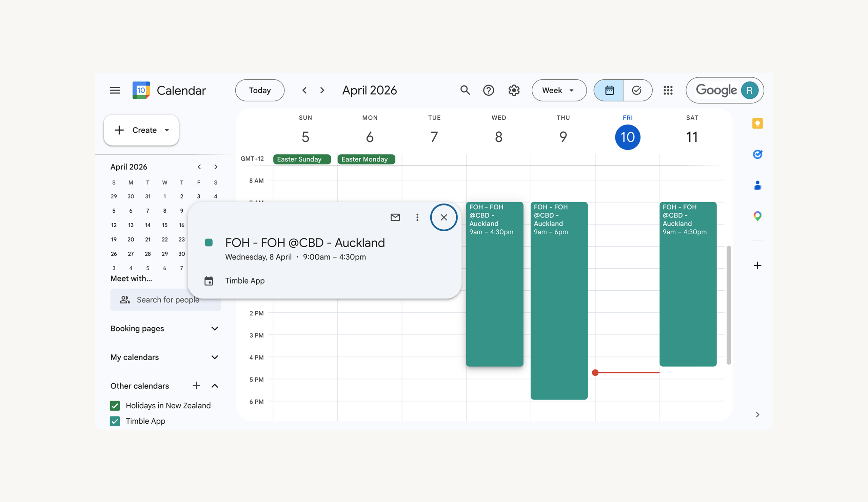Viewport: 868px width, 502px height.
Task: Open the Google apps grid
Action: point(668,90)
